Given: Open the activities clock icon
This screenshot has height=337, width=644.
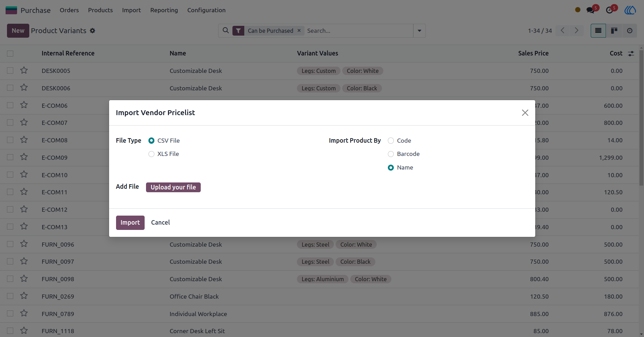Looking at the screenshot, I should coord(609,10).
